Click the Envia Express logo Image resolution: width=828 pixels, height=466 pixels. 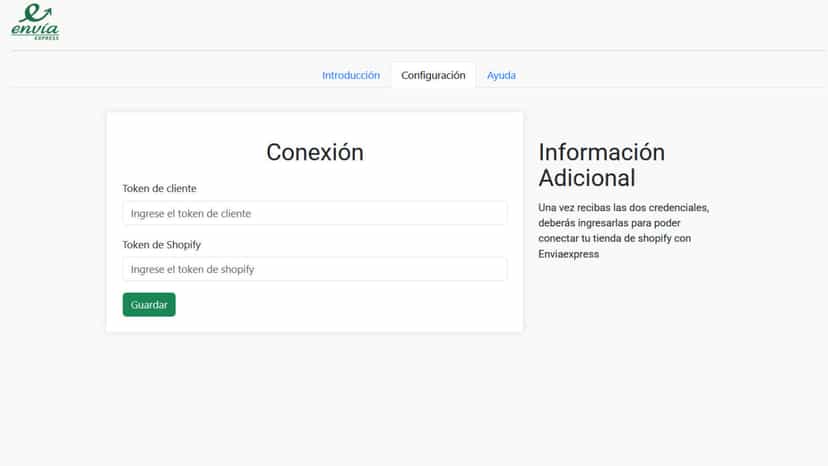pyautogui.click(x=35, y=22)
